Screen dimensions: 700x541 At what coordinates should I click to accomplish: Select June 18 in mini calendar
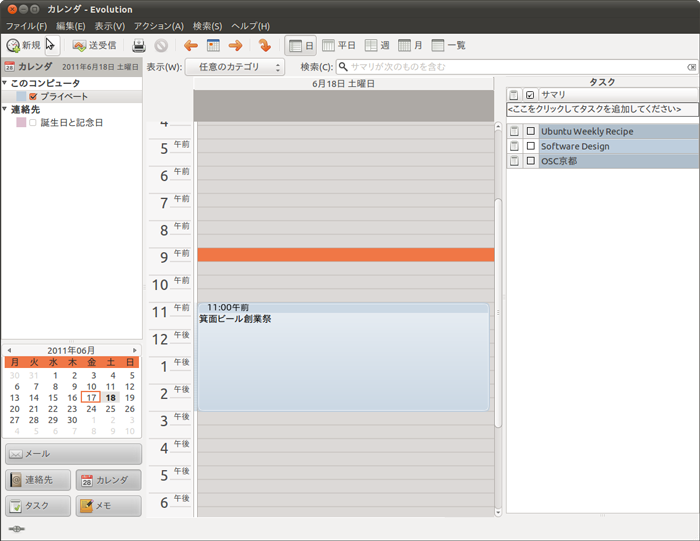[x=111, y=397]
